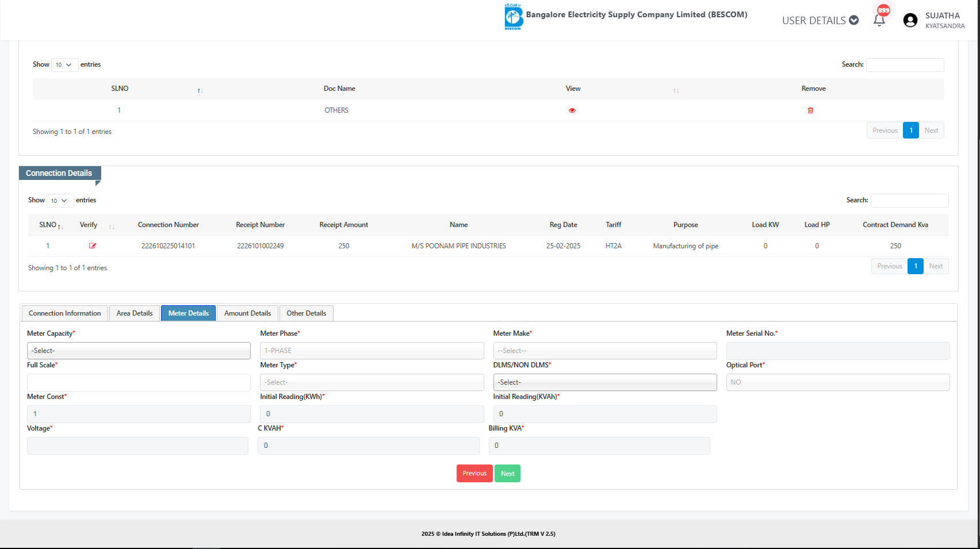The width and height of the screenshot is (980, 549).
Task: Click the user profile avatar icon
Action: tap(910, 20)
